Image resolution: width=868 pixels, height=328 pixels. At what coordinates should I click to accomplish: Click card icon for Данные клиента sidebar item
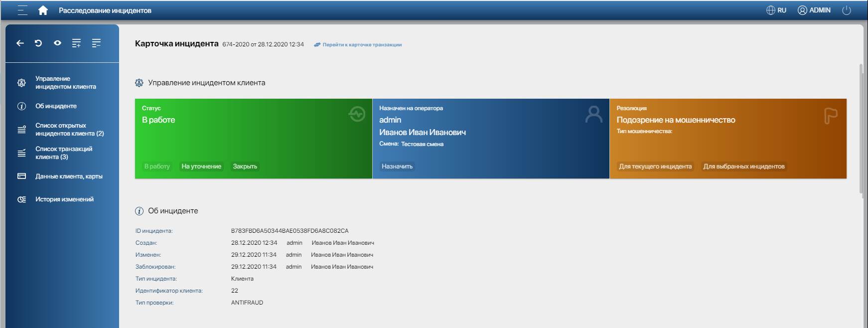21,176
